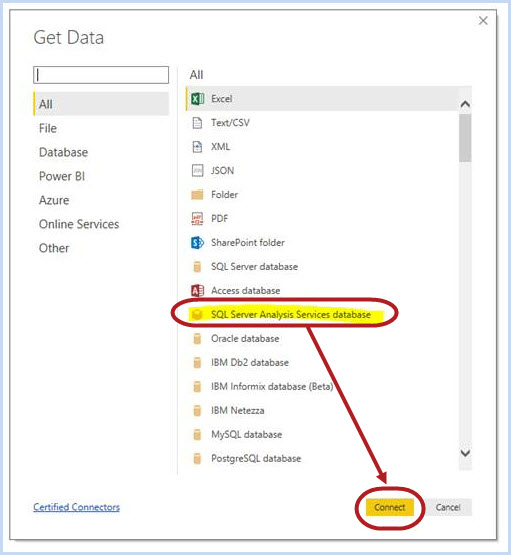Select the Excel list entry
511x555 pixels.
[x=322, y=98]
